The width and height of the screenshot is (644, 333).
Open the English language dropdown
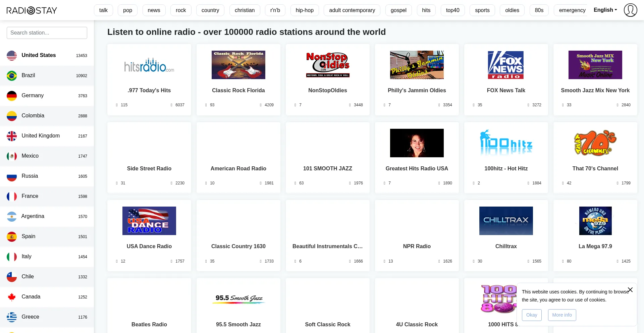(605, 10)
